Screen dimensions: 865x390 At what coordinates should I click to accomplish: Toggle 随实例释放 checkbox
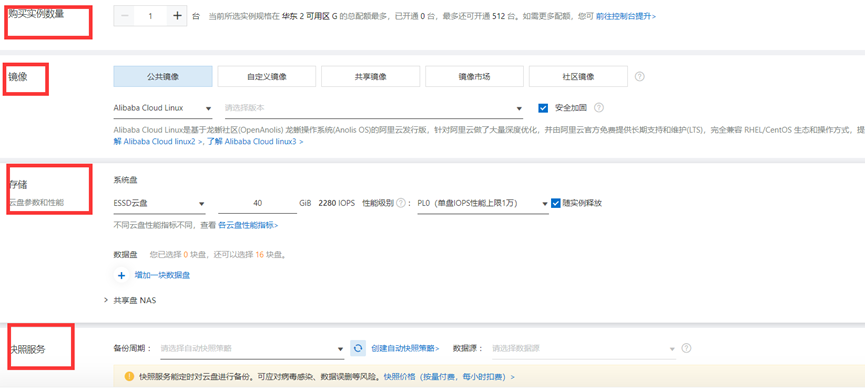pyautogui.click(x=556, y=203)
